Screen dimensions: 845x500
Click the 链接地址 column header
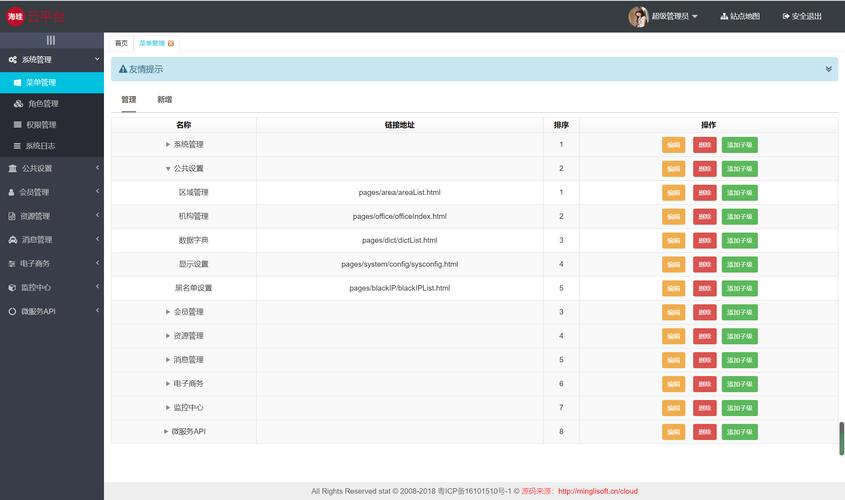click(399, 124)
